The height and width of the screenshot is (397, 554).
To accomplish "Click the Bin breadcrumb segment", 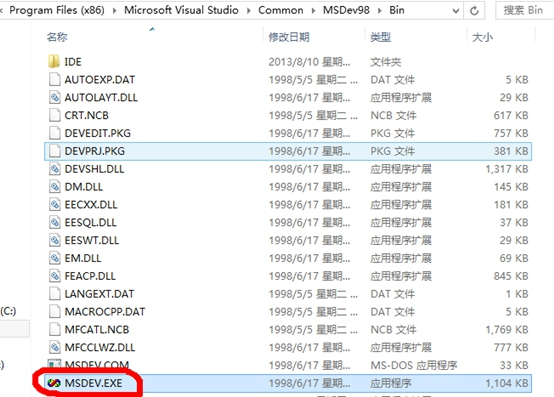I will coord(397,10).
